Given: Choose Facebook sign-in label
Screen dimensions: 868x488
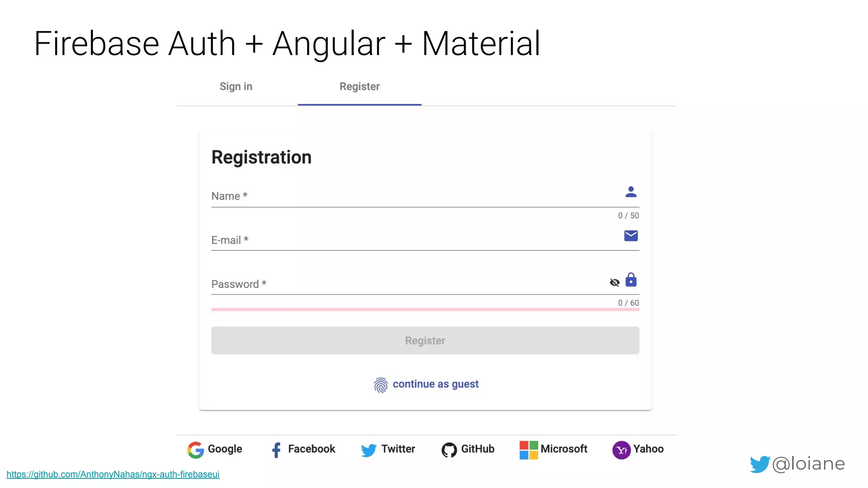Looking at the screenshot, I should [x=312, y=449].
